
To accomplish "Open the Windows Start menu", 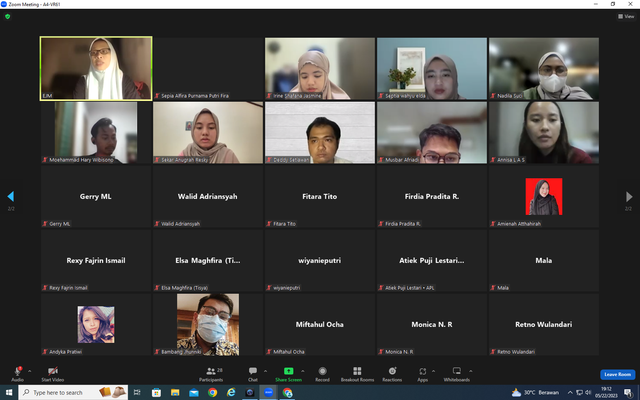I will [x=9, y=392].
